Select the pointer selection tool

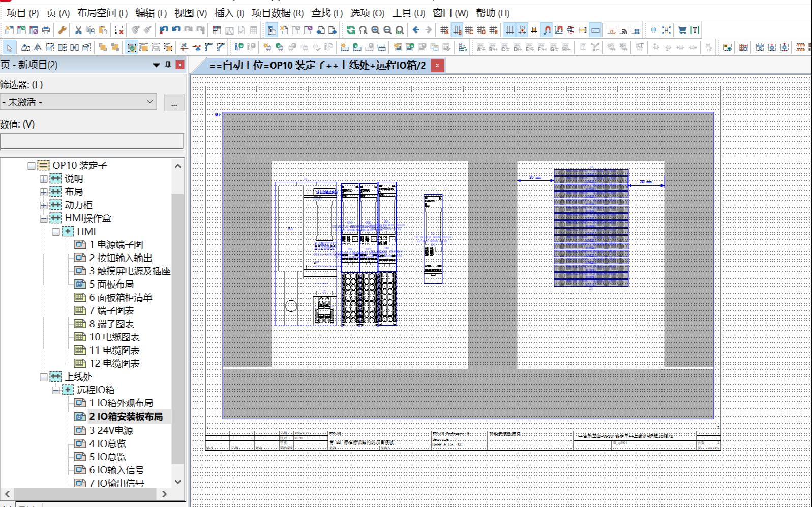click(9, 48)
